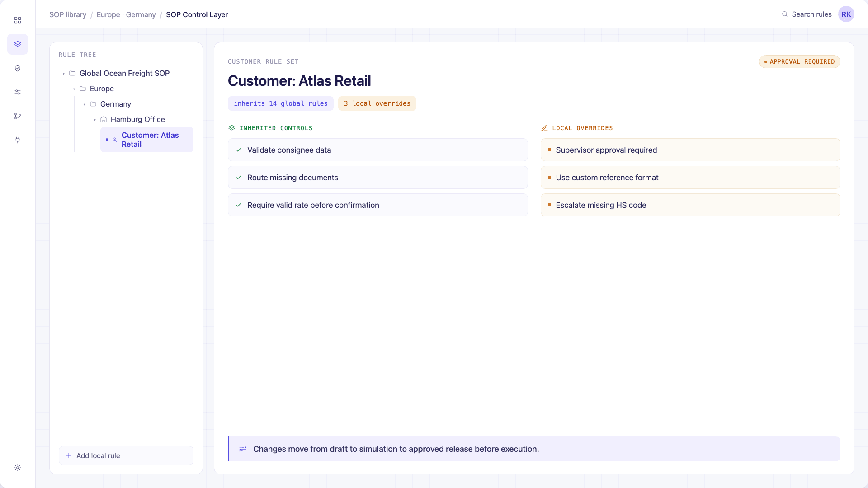868x488 pixels.
Task: Open Validate consignee data control
Action: [378, 150]
